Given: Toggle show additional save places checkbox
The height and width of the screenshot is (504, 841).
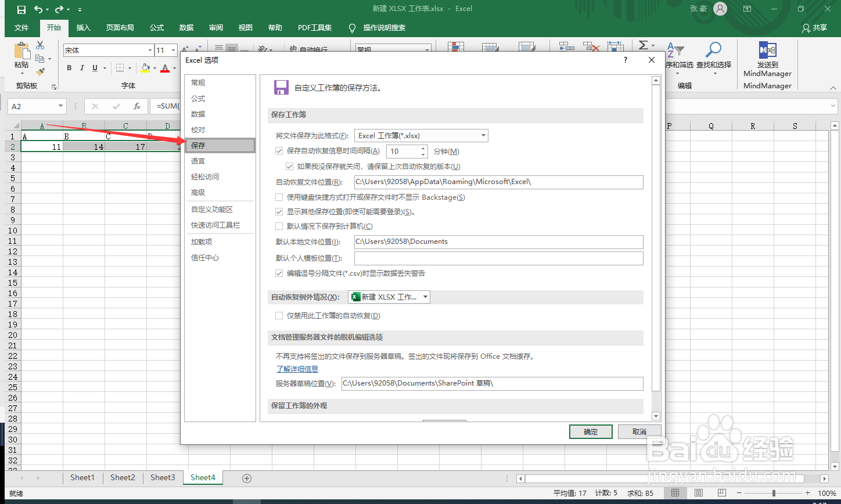Looking at the screenshot, I should pyautogui.click(x=279, y=212).
